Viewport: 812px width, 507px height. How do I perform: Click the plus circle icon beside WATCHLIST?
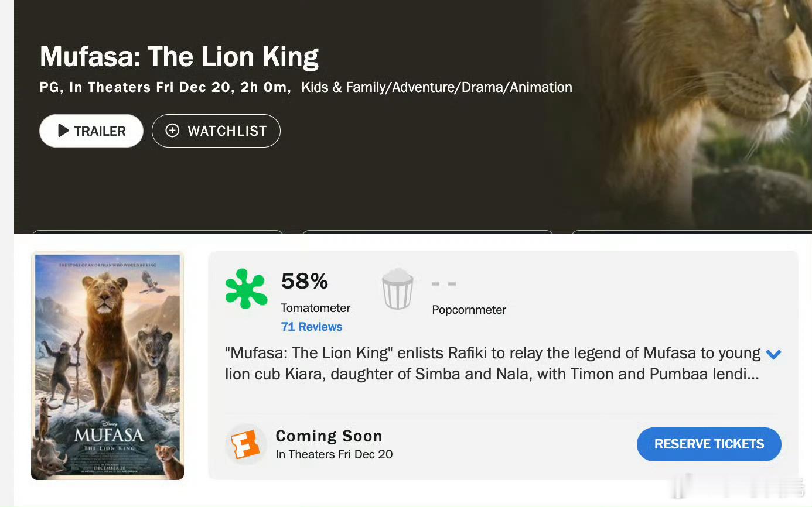tap(172, 131)
